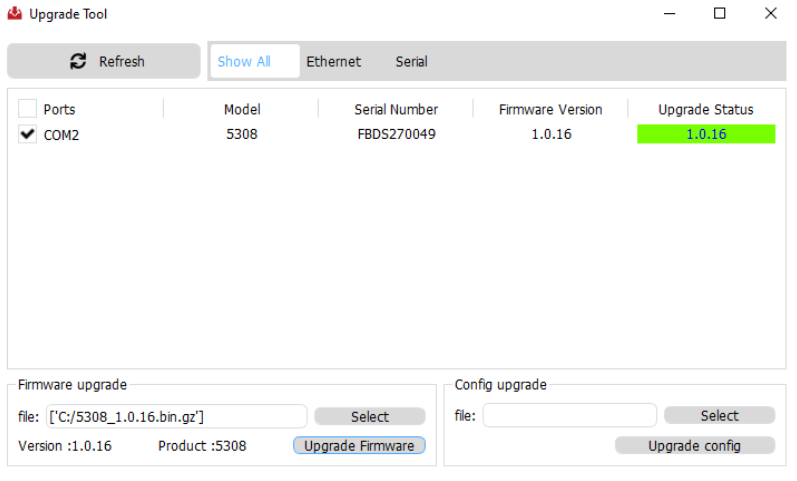Click the Model column header
Screen dimensions: 797x481
tap(242, 109)
